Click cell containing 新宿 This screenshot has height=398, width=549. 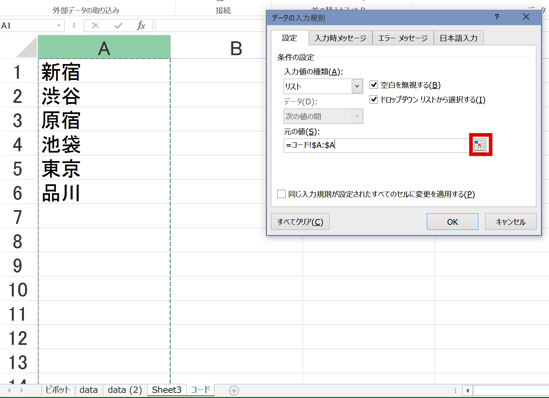point(104,72)
